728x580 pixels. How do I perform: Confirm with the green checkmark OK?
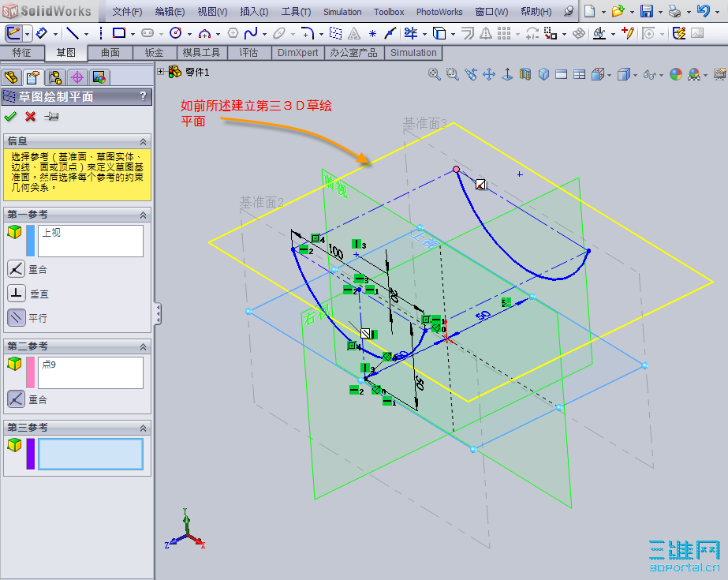(10, 117)
